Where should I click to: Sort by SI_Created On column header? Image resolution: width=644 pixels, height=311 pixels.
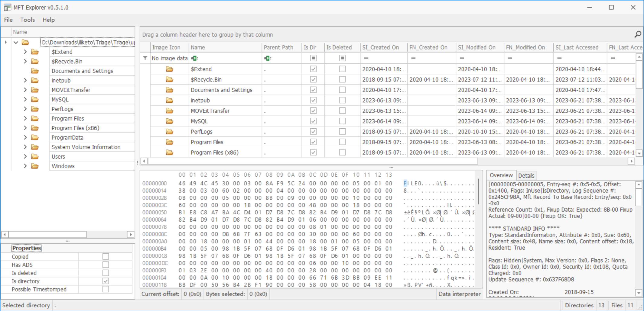(383, 47)
